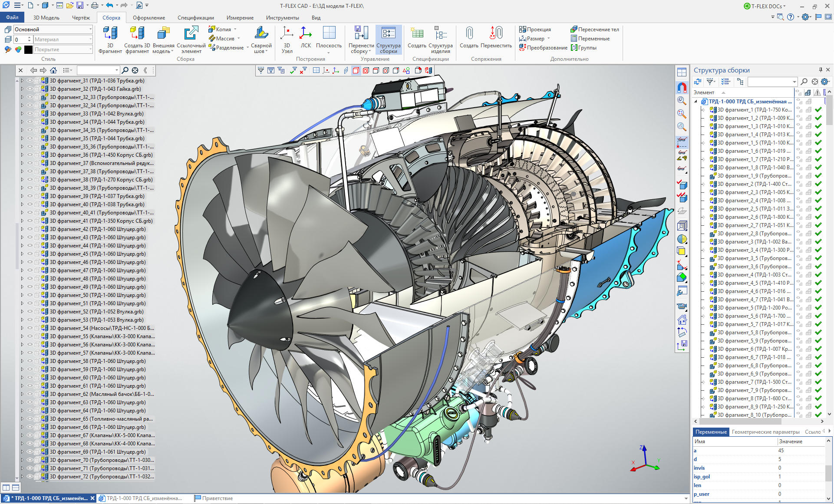Click the home icon in model tree toolbar
Viewport: 834px width, 504px height.
(x=53, y=70)
